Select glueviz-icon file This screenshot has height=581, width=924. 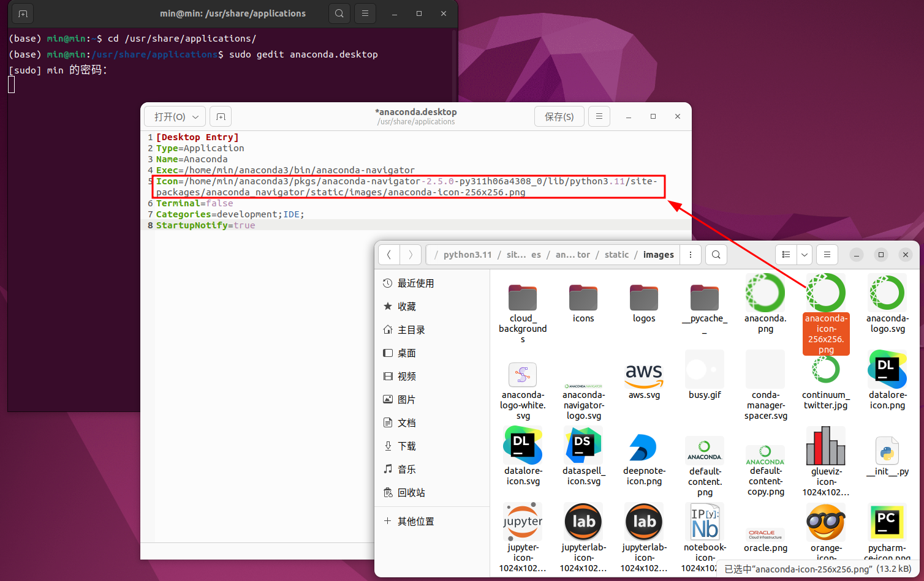pyautogui.click(x=826, y=462)
